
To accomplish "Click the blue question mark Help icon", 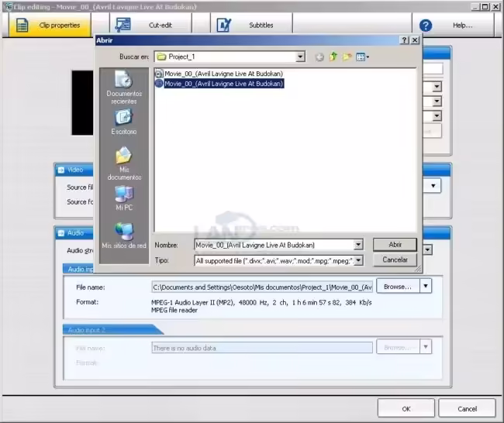I will pyautogui.click(x=426, y=26).
